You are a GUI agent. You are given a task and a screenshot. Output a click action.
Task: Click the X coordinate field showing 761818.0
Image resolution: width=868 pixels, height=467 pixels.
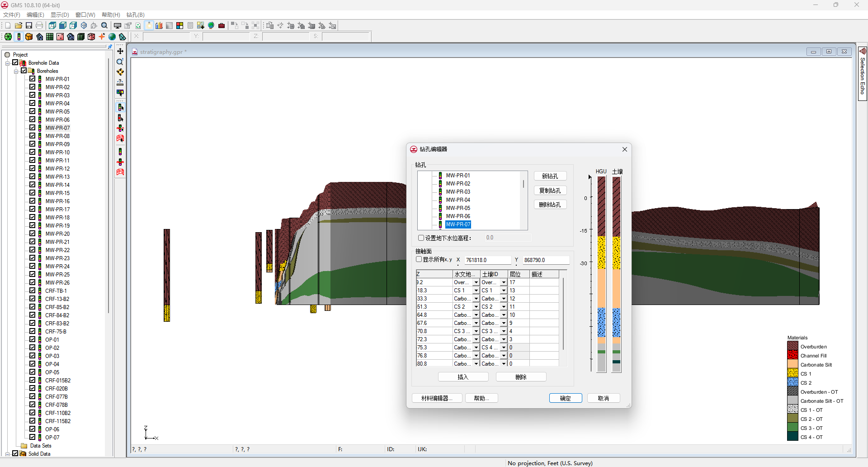[x=487, y=260]
